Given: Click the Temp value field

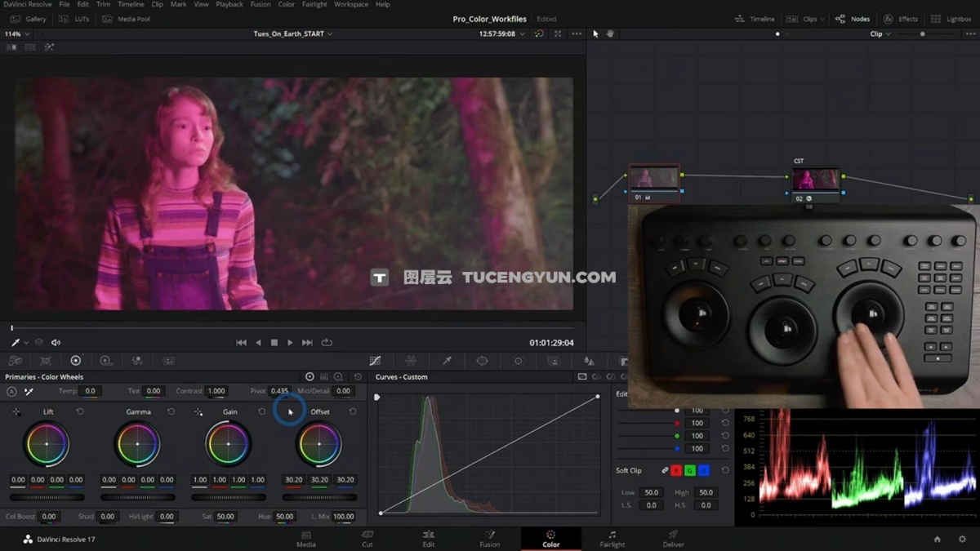Looking at the screenshot, I should [x=90, y=391].
